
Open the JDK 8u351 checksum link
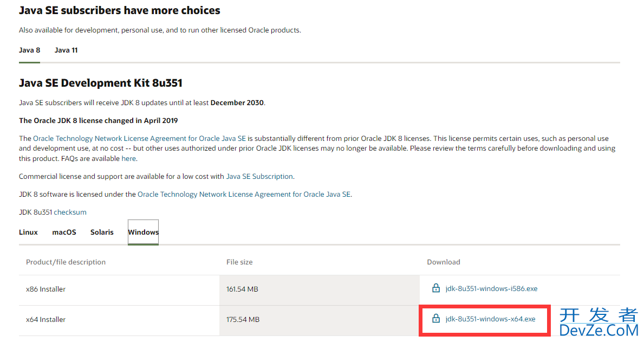(70, 212)
